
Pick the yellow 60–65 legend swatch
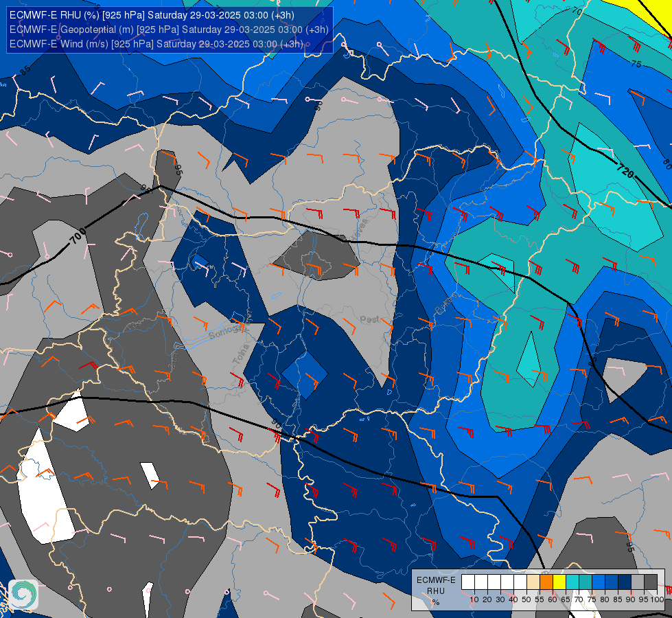point(559,582)
